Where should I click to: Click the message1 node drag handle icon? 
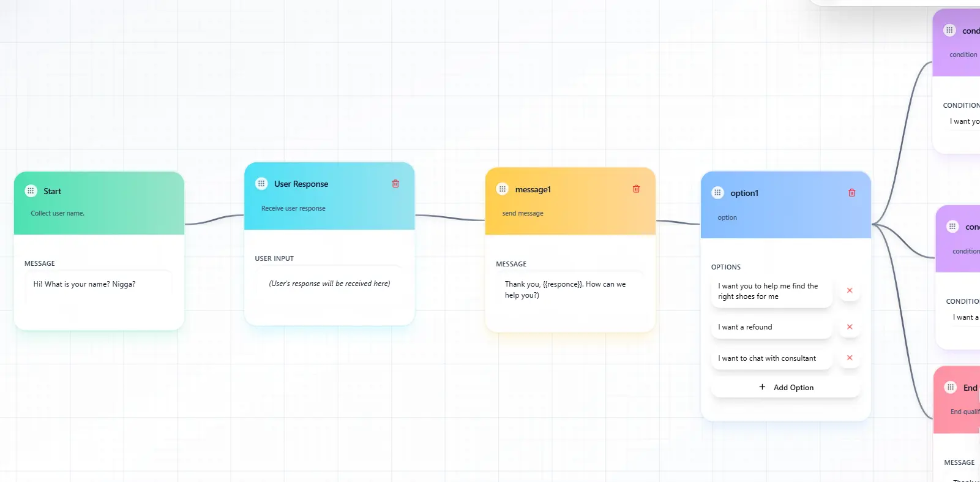point(503,189)
